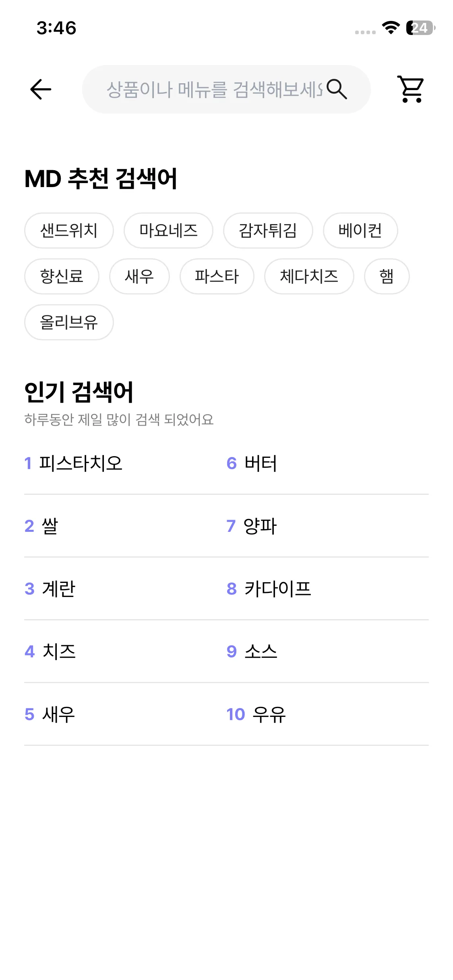Tap the 체다치즈 chip

coord(309,276)
